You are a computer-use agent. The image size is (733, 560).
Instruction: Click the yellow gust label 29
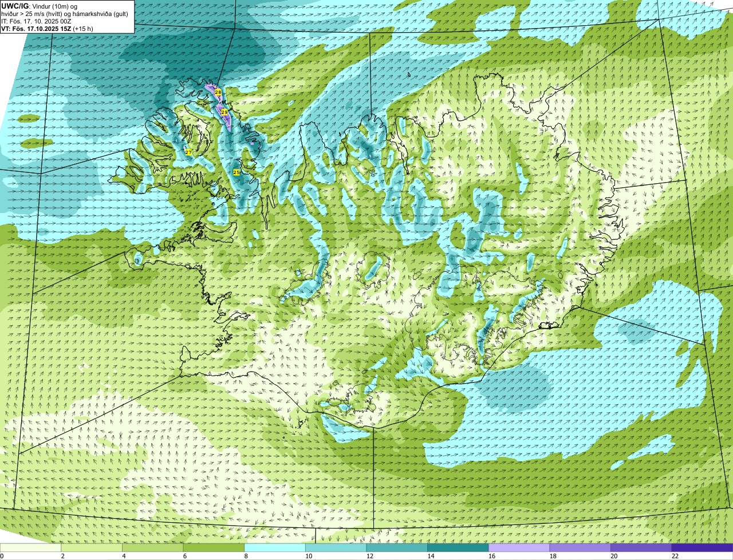coord(224,112)
